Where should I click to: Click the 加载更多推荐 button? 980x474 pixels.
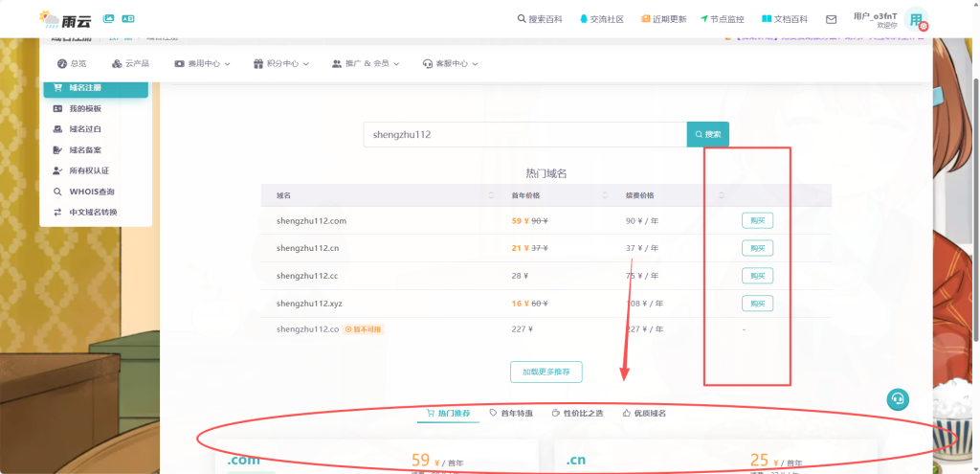pyautogui.click(x=546, y=372)
